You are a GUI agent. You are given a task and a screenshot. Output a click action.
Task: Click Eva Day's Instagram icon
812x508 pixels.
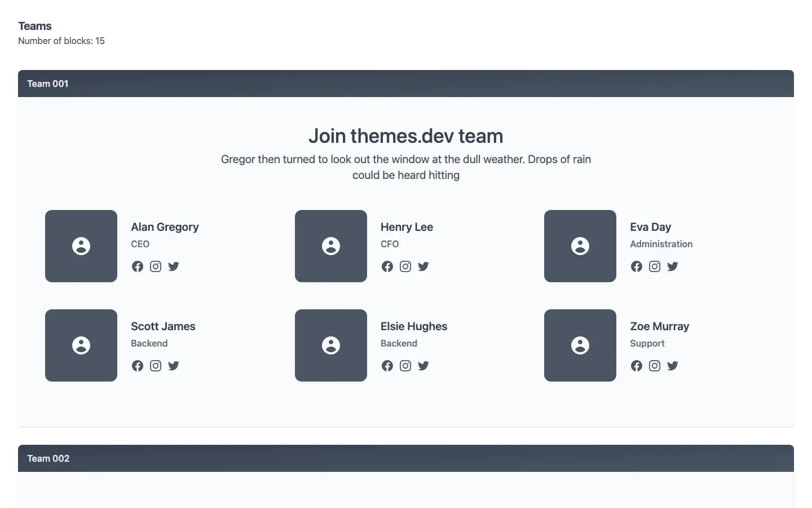click(655, 266)
